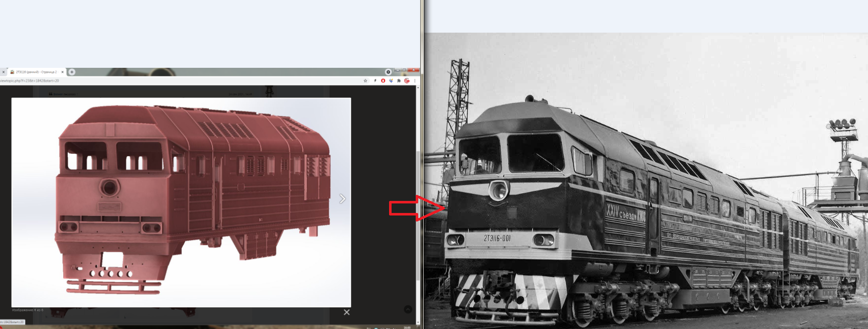Close the lightbox image viewer

coord(346,312)
